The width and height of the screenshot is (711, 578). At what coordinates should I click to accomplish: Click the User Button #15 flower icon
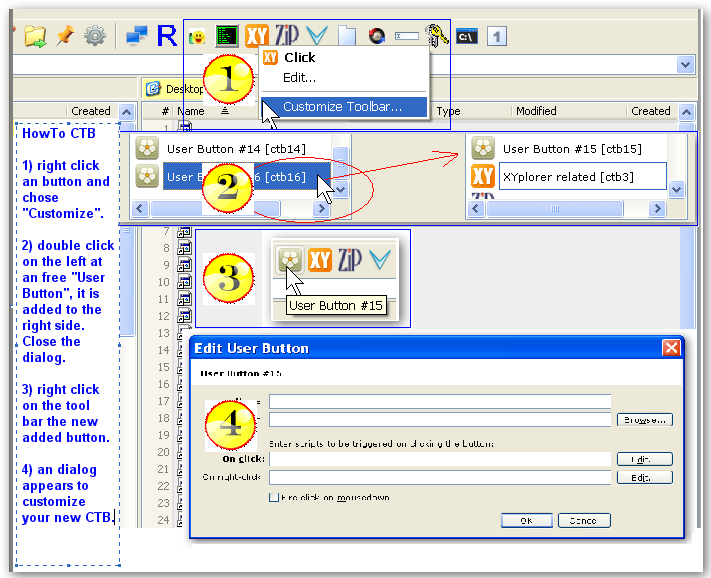tap(289, 260)
